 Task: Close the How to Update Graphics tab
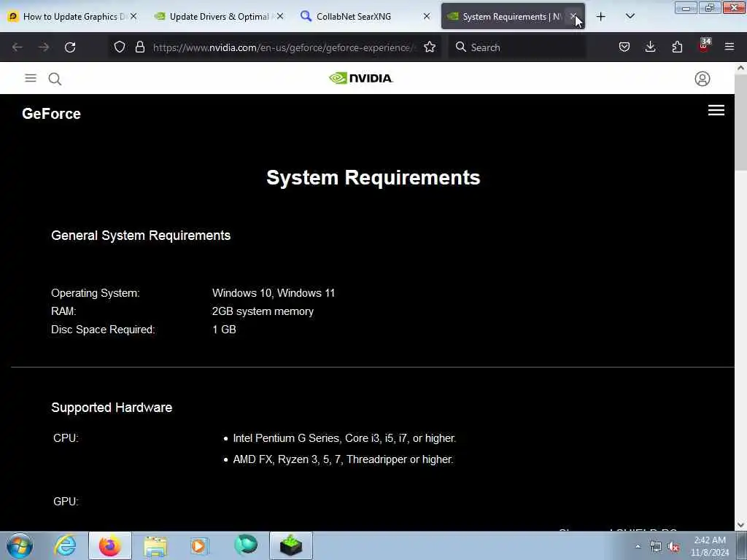tap(133, 17)
